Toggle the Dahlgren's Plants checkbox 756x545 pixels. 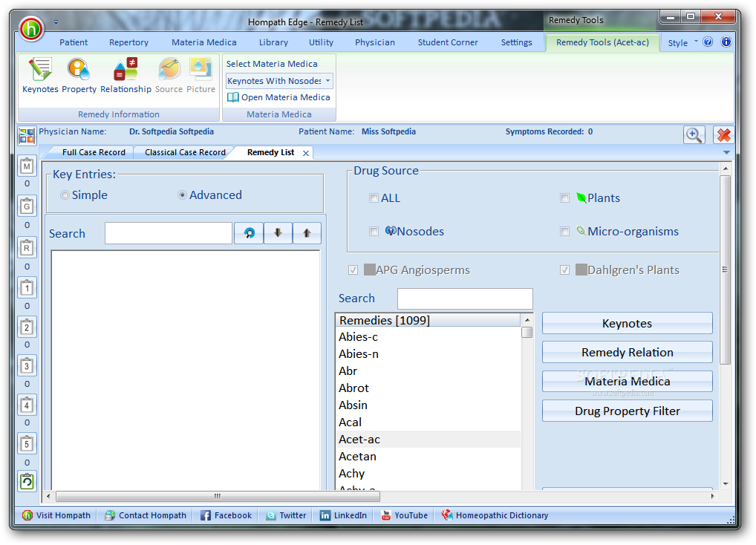pos(564,270)
